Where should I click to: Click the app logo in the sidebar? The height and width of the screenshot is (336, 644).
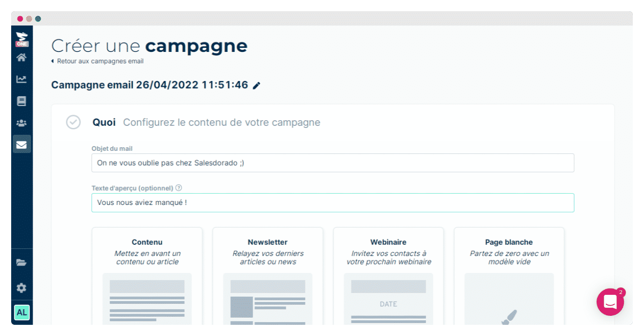[21, 39]
